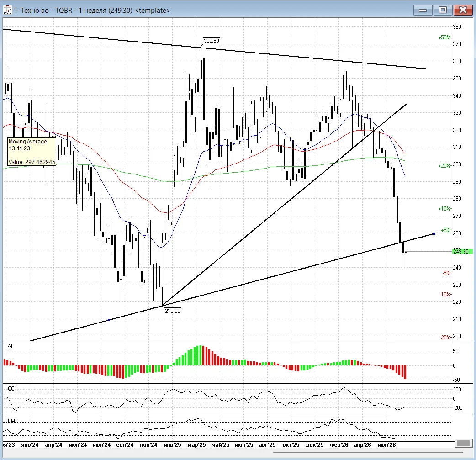
Task: Click the +50% level label
Action: point(444,37)
